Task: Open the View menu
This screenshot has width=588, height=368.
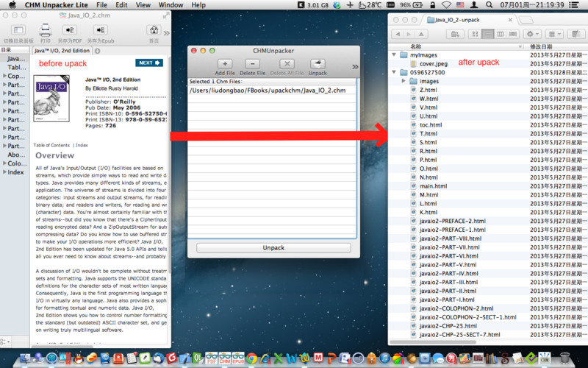Action: click(143, 5)
